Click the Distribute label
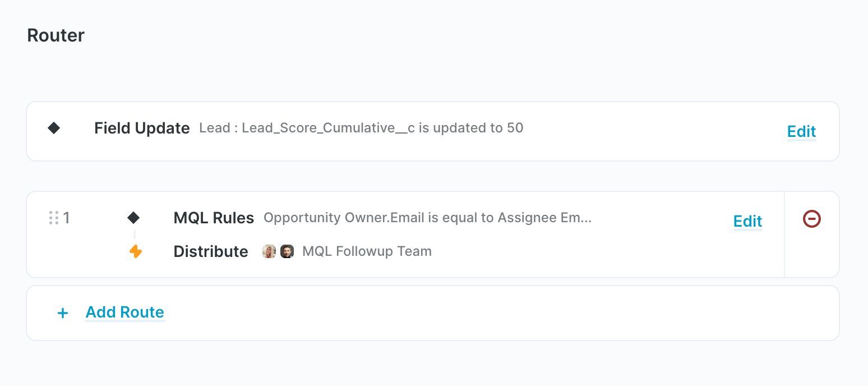This screenshot has width=868, height=386. click(211, 251)
